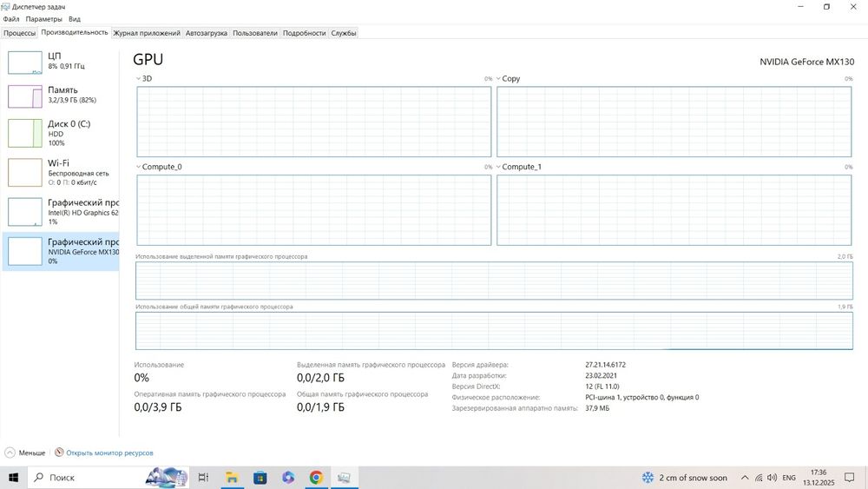Screen dimensions: 868x489
Task: Select the Память usage thumbnail graph
Action: (x=25, y=96)
